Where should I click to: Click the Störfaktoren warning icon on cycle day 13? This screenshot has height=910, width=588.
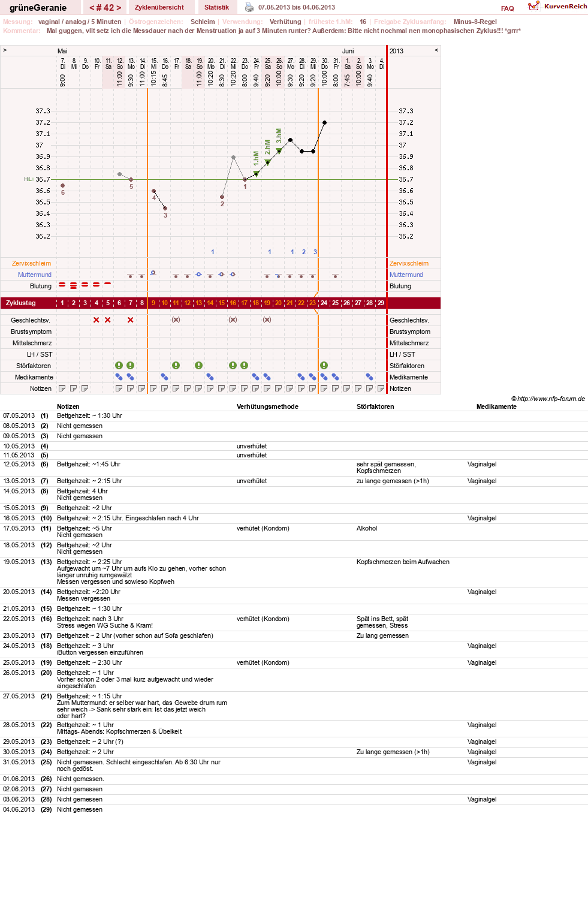[199, 366]
